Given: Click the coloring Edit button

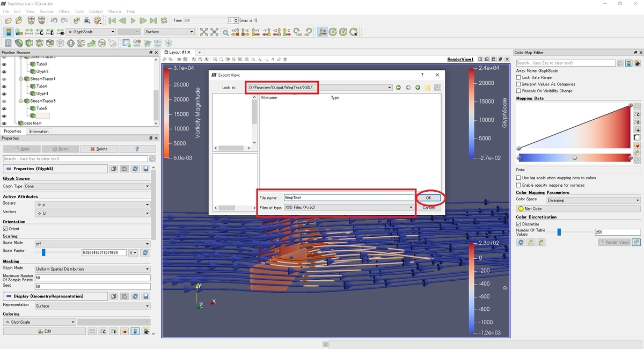Looking at the screenshot, I should (x=45, y=331).
